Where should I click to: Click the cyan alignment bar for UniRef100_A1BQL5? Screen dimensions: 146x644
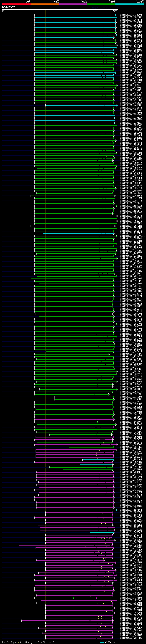(x=79, y=233)
